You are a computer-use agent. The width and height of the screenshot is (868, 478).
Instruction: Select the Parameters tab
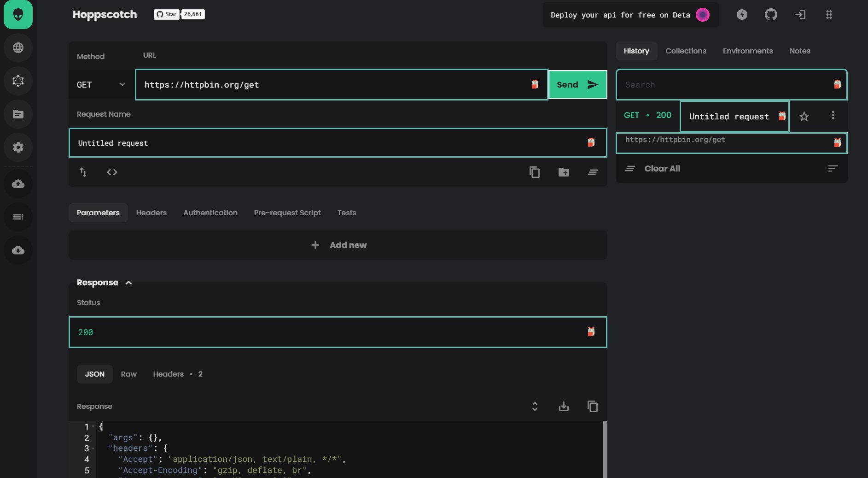tap(98, 212)
